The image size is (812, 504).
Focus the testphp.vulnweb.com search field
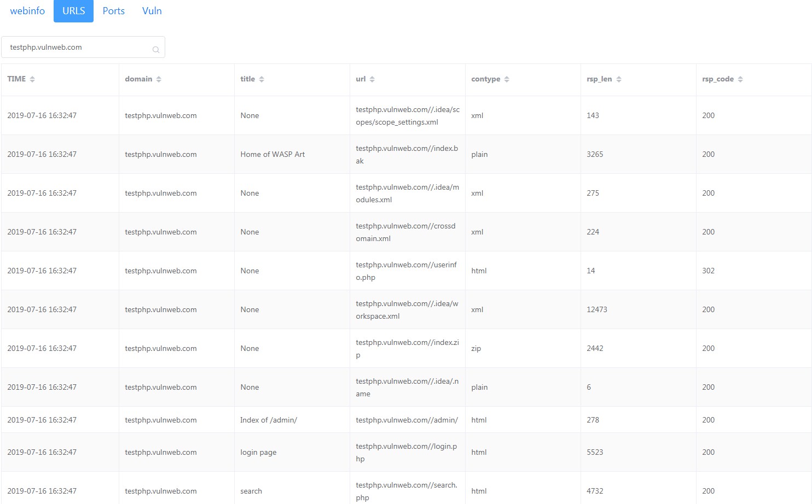click(x=83, y=47)
